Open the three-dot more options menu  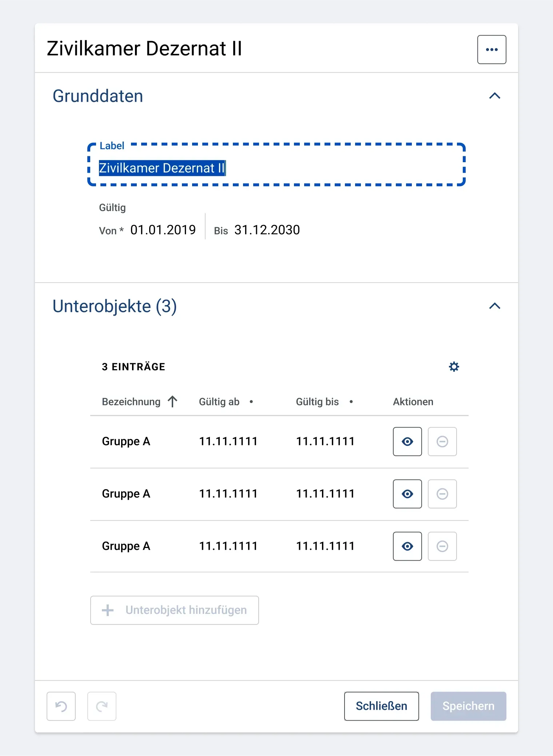(492, 49)
